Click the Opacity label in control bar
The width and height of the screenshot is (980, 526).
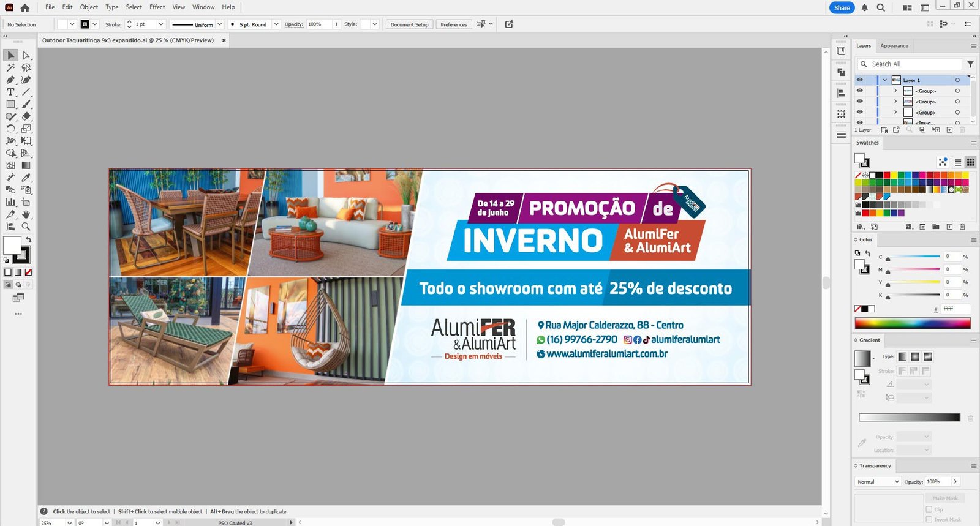(x=294, y=24)
